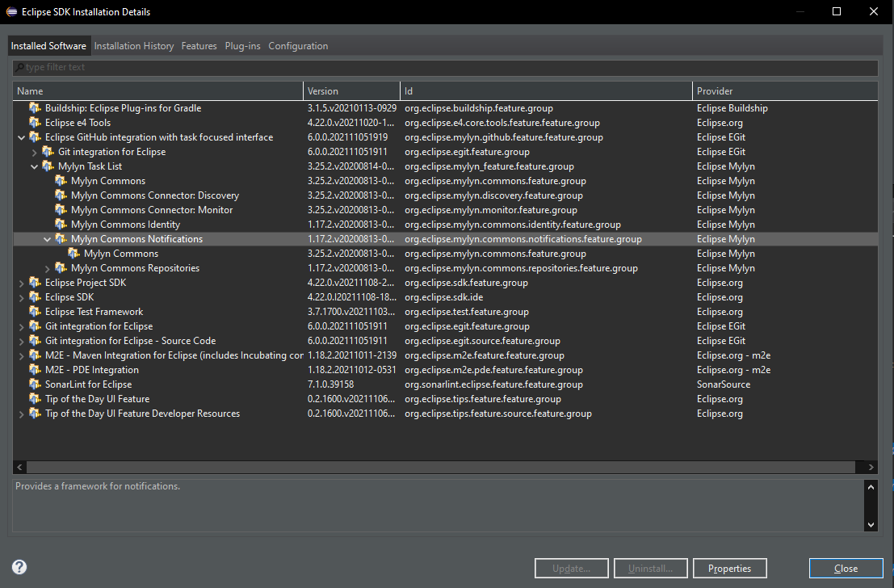Select Eclipse Test Framework row
894x588 pixels.
(x=445, y=312)
